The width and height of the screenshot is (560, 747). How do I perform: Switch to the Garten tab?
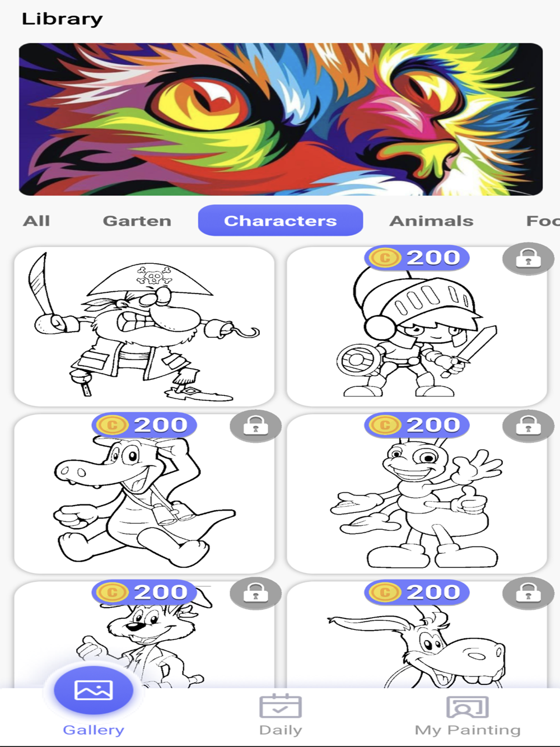point(137,221)
